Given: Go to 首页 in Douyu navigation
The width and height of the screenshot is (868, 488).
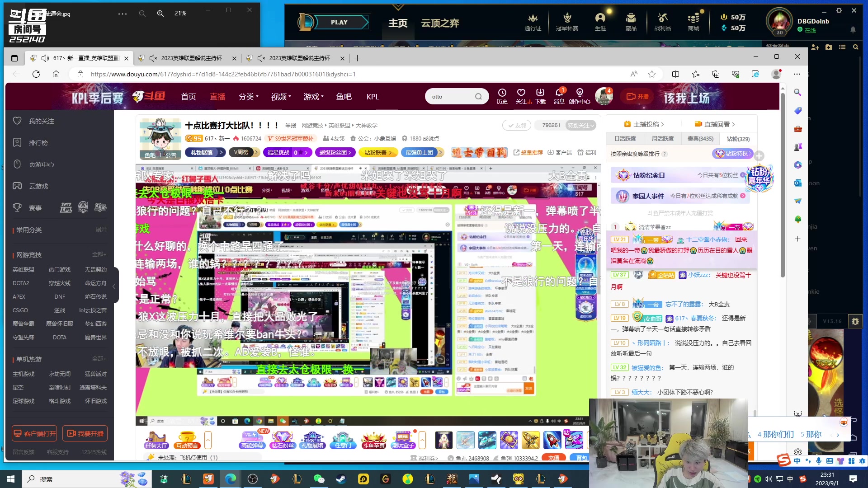Looking at the screenshot, I should pyautogui.click(x=189, y=97).
